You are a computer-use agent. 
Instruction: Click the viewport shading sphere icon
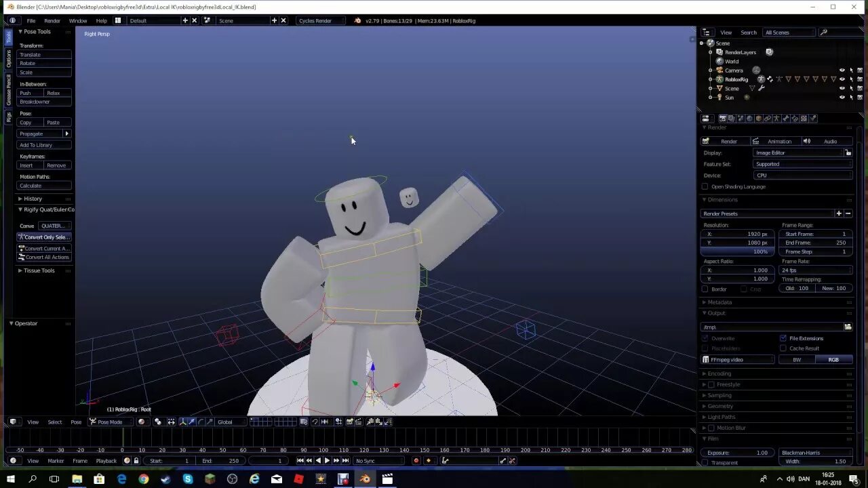tap(142, 422)
